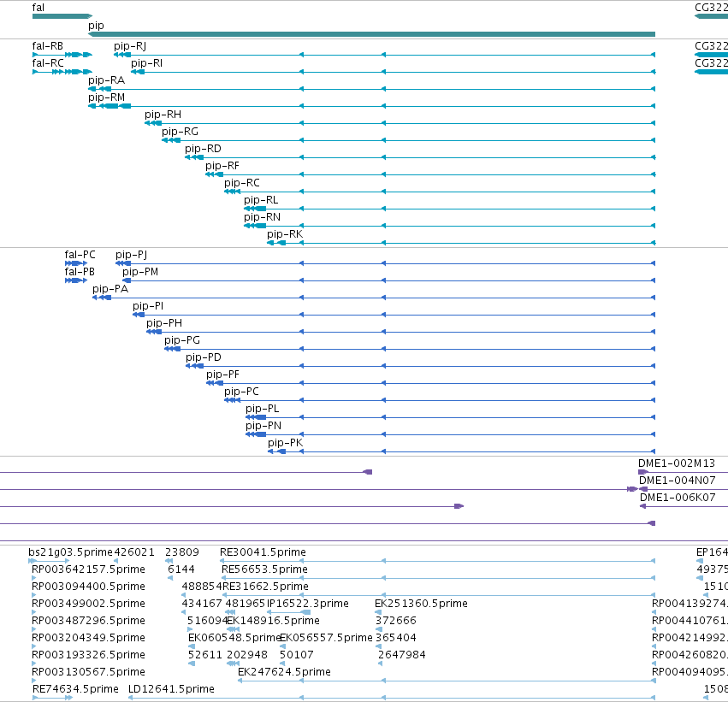The height and width of the screenshot is (702, 728).
Task: Select transcript pip-RJ
Action: point(130,46)
